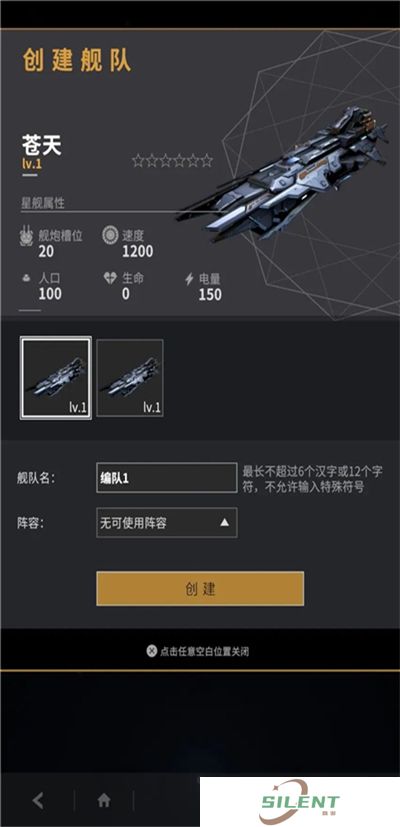The width and height of the screenshot is (400, 827).
Task: Click the close X icon beside 点击任意空白位置关闭
Action: [x=152, y=651]
